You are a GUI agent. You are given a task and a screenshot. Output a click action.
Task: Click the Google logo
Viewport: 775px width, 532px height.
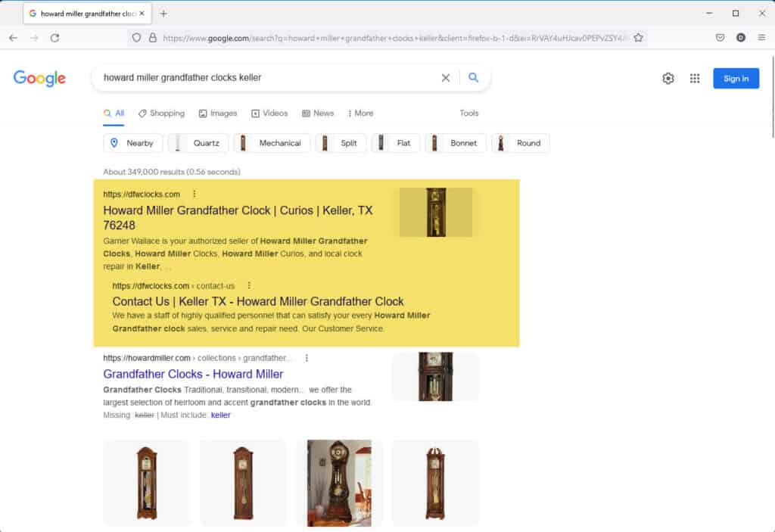coord(39,78)
